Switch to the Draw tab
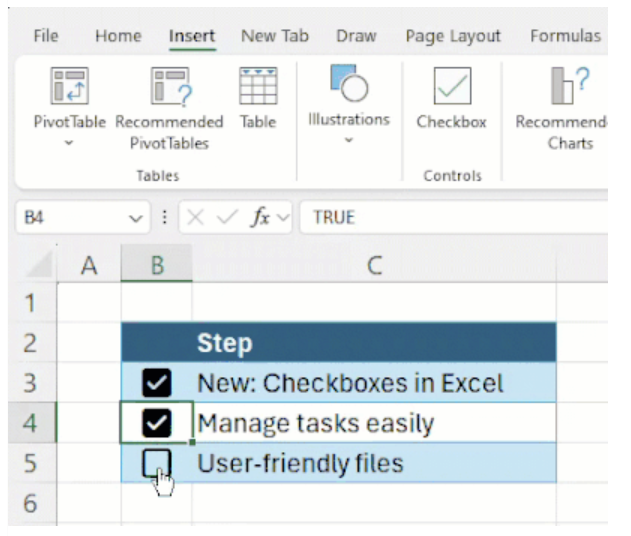Image resolution: width=631 pixels, height=536 pixels. pyautogui.click(x=356, y=36)
